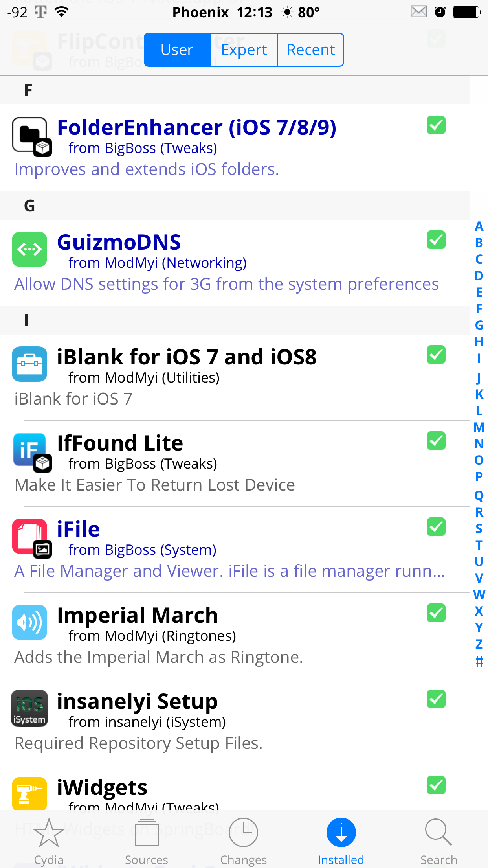Open iBlank toolbox icon

(29, 364)
